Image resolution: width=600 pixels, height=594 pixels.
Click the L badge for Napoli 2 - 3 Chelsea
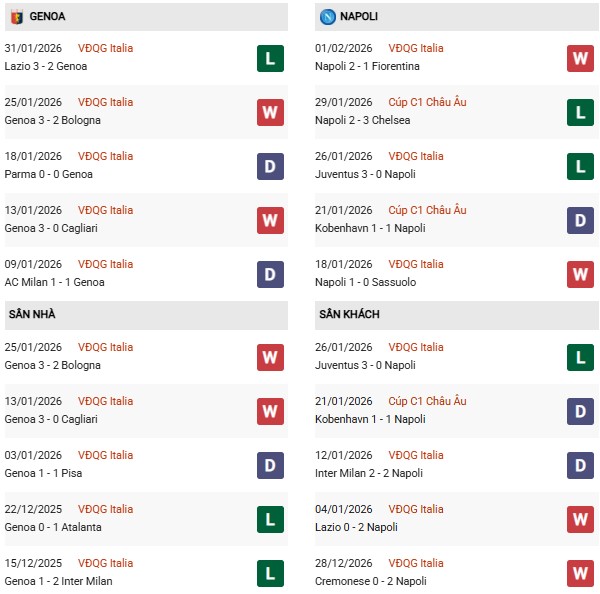point(581,112)
